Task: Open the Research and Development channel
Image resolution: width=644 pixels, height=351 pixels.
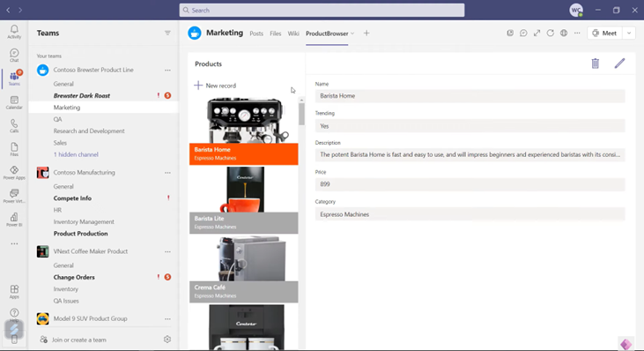Action: pyautogui.click(x=89, y=131)
